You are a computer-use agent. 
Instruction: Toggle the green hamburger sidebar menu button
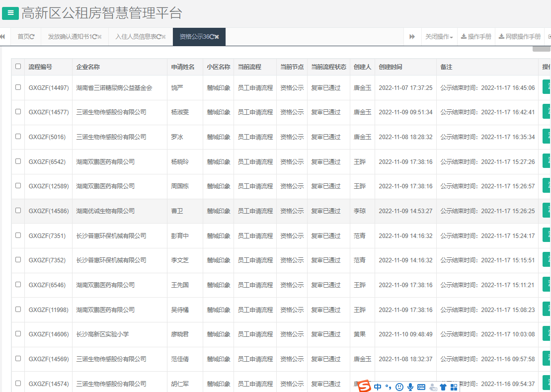(x=10, y=13)
